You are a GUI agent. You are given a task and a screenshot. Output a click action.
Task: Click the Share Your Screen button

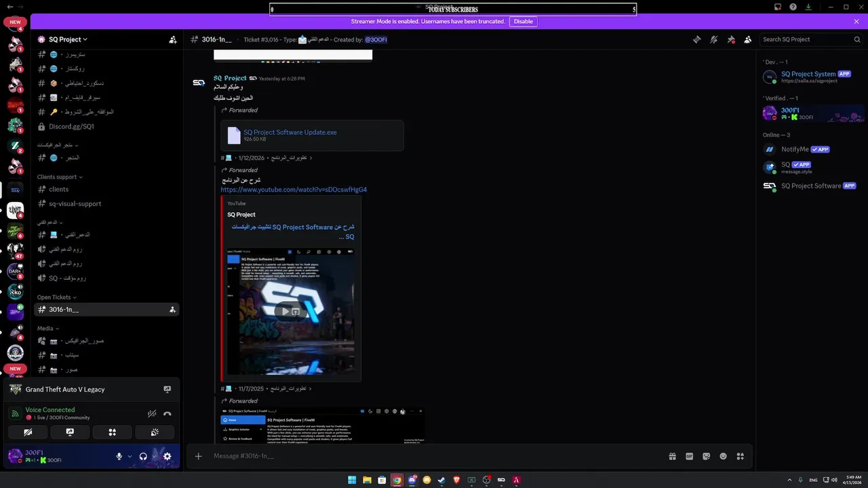(70, 432)
